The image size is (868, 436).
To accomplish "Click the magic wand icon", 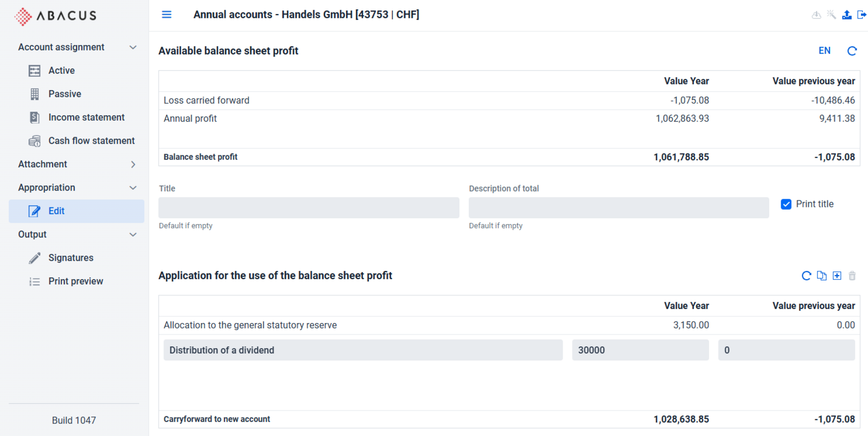I will tap(831, 15).
